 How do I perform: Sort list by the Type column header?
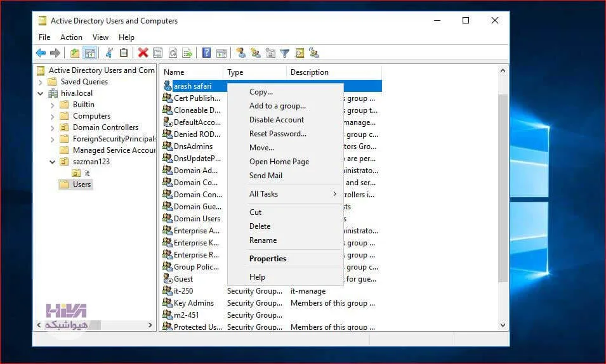coord(254,72)
